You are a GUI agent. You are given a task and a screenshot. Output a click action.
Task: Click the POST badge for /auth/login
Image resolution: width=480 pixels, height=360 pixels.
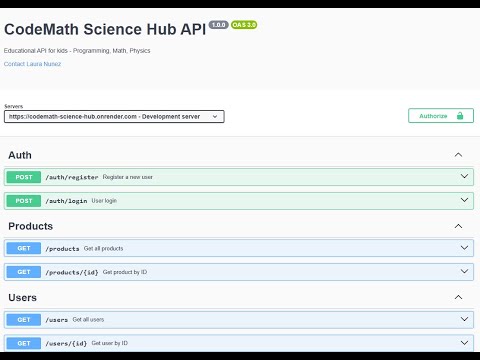click(24, 201)
